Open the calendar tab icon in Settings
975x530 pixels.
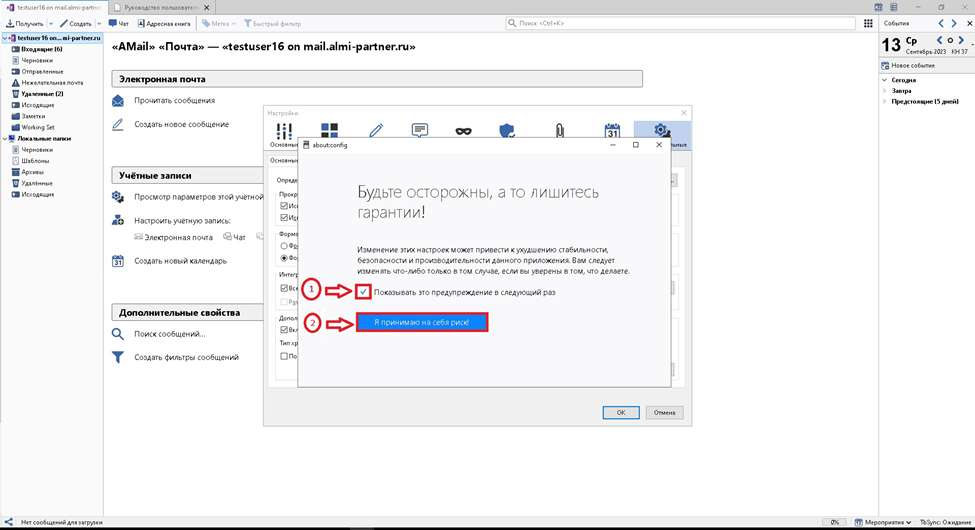point(612,131)
